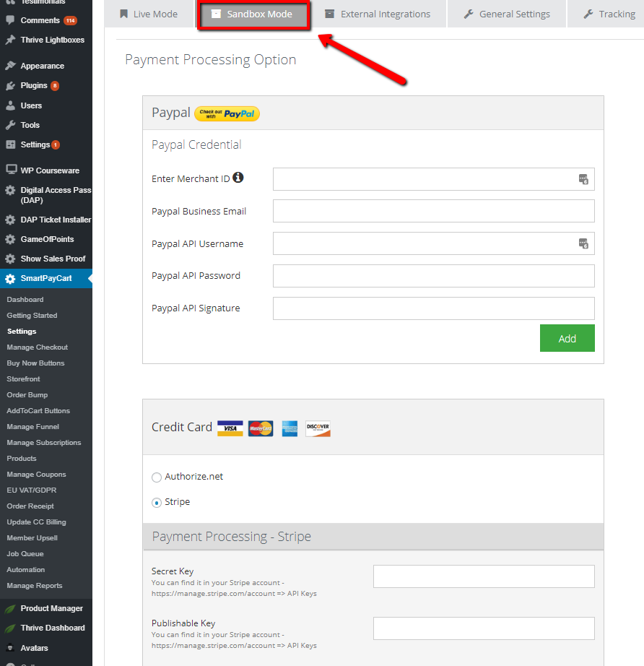Open Job Queue sidebar link
This screenshot has height=666, width=644.
coord(25,554)
